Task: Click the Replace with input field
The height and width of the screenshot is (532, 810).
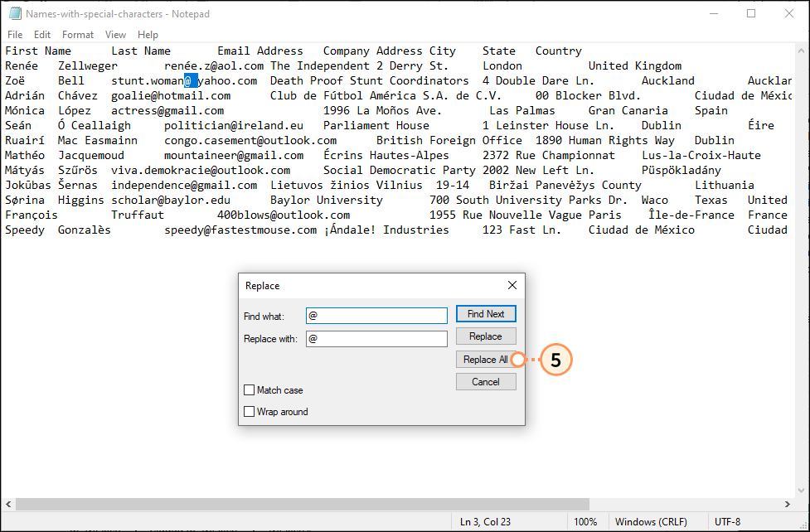Action: click(376, 339)
